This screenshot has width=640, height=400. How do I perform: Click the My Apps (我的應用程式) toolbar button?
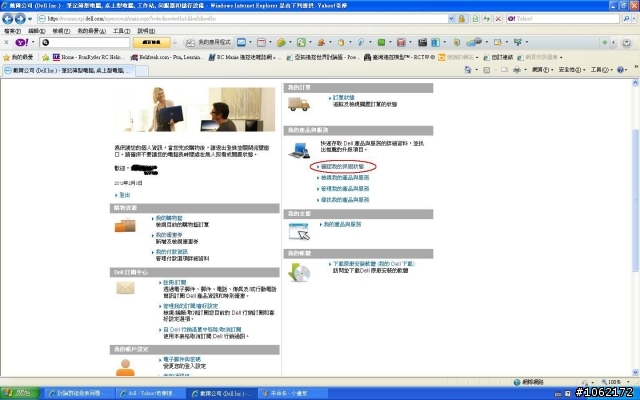pyautogui.click(x=209, y=42)
